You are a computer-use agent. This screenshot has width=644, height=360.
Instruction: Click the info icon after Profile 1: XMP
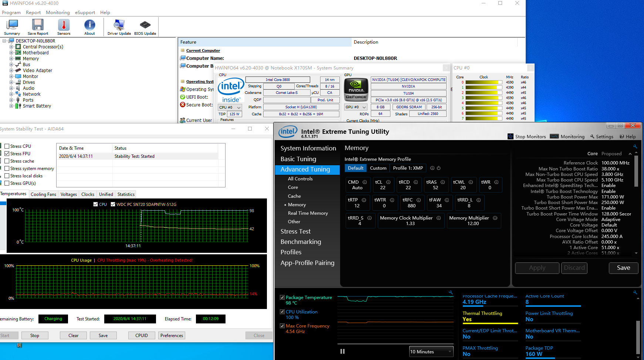tap(432, 168)
